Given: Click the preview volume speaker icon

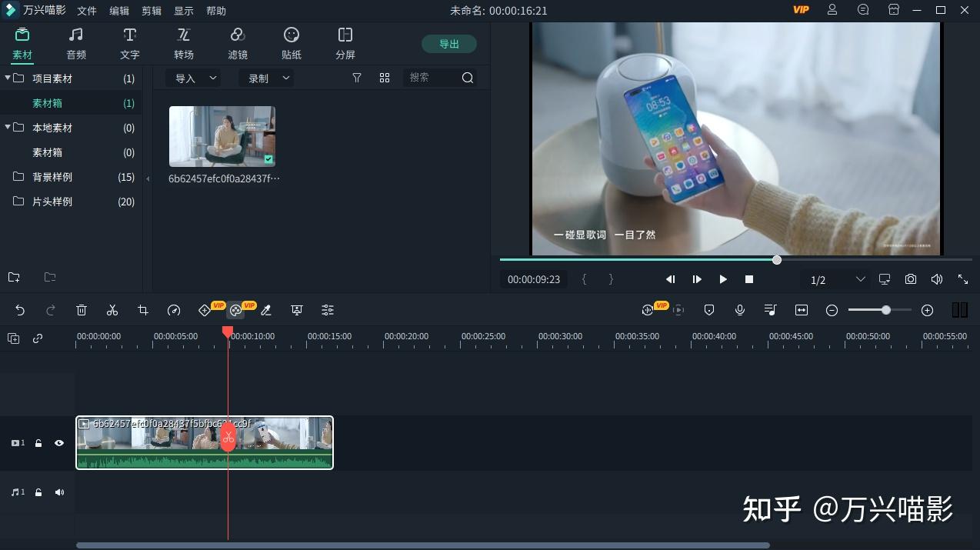Looking at the screenshot, I should [x=937, y=279].
